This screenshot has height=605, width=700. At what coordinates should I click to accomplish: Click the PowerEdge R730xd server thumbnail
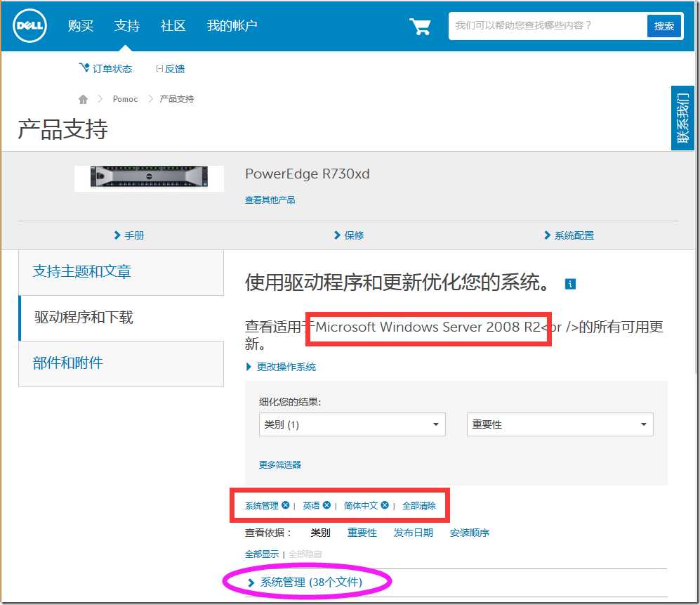pyautogui.click(x=149, y=177)
